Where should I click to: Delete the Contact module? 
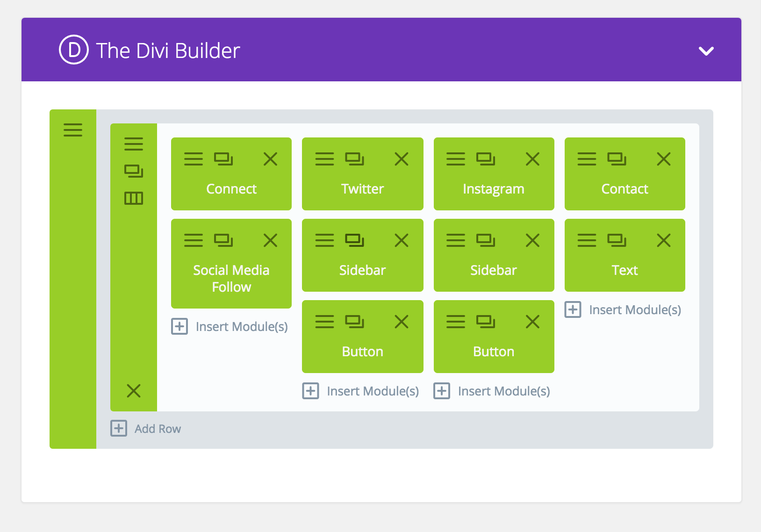tap(664, 159)
